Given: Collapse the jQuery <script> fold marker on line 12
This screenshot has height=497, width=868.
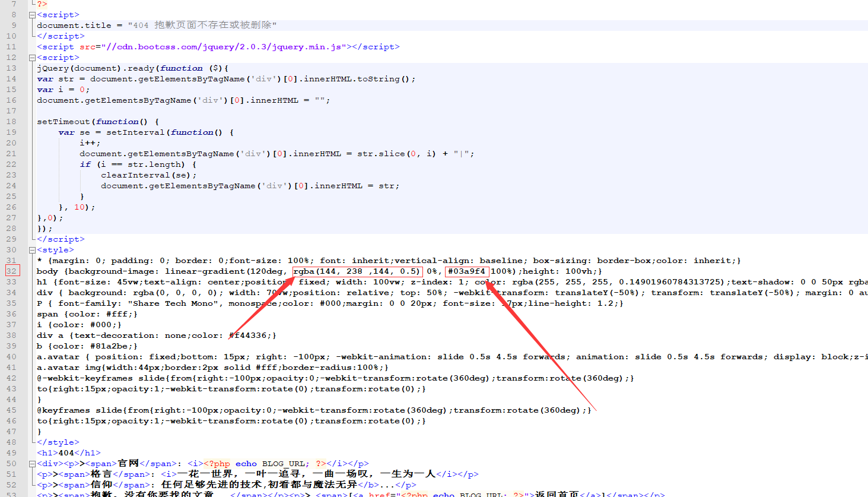Looking at the screenshot, I should pyautogui.click(x=32, y=58).
